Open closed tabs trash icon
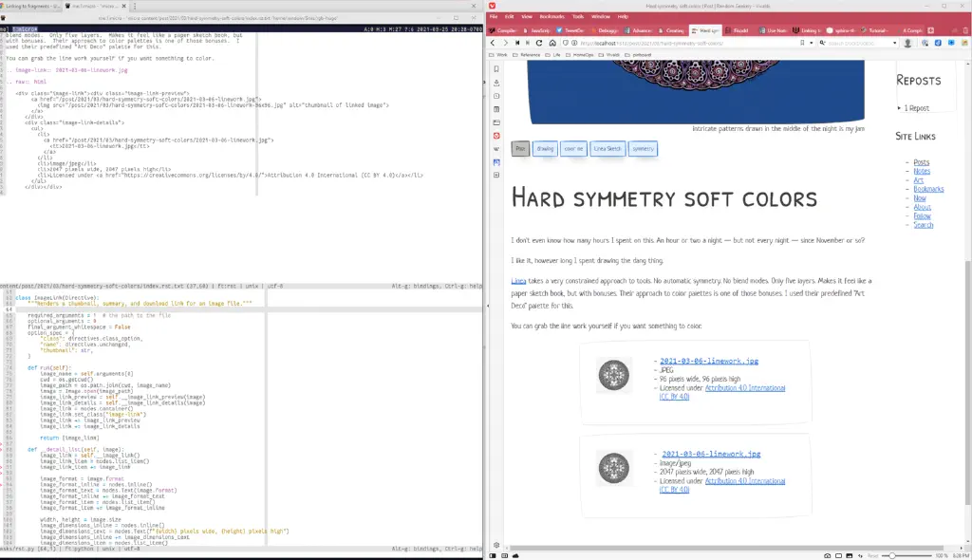 click(x=964, y=29)
